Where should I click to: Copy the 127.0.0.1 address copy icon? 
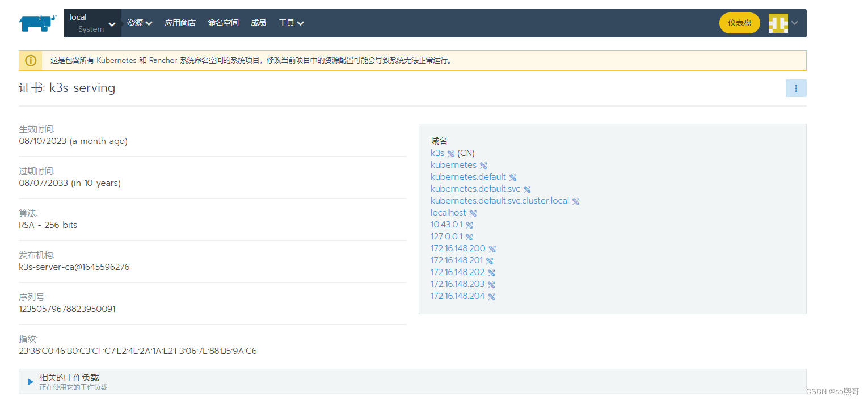469,236
